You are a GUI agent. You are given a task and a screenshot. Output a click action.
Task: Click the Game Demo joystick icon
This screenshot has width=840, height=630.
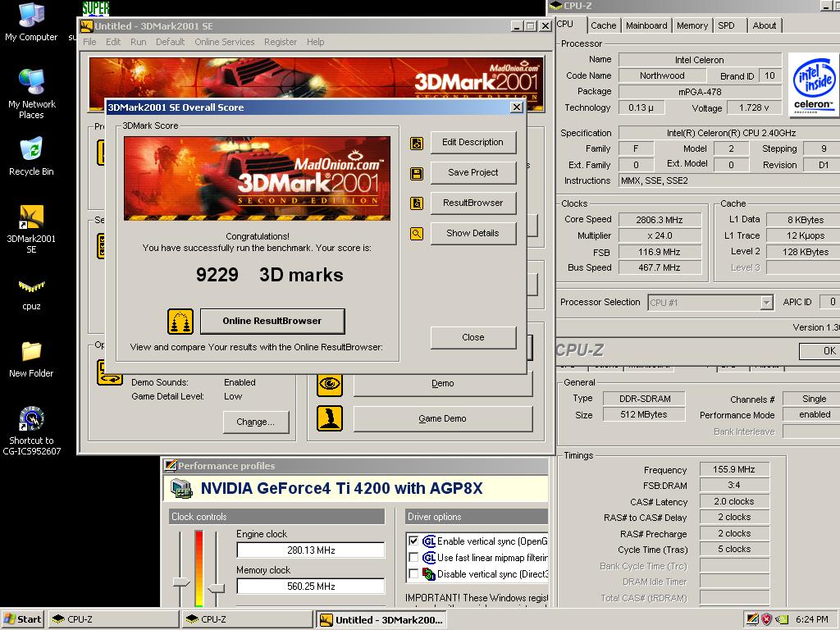point(330,418)
